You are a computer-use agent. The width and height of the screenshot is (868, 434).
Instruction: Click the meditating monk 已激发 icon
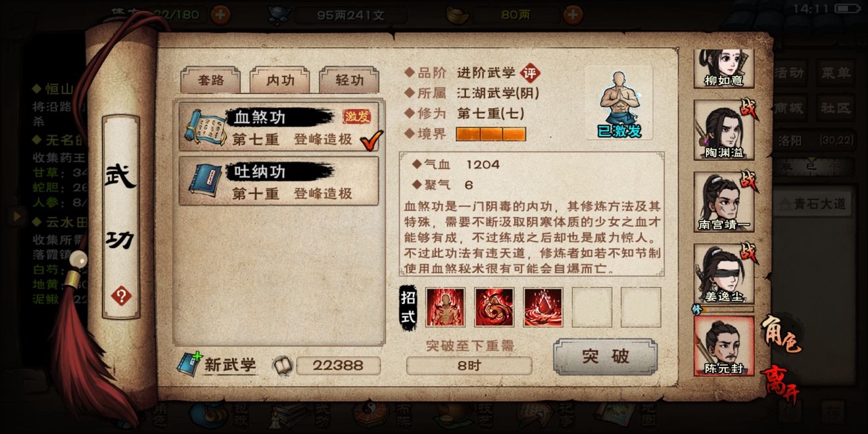point(619,103)
